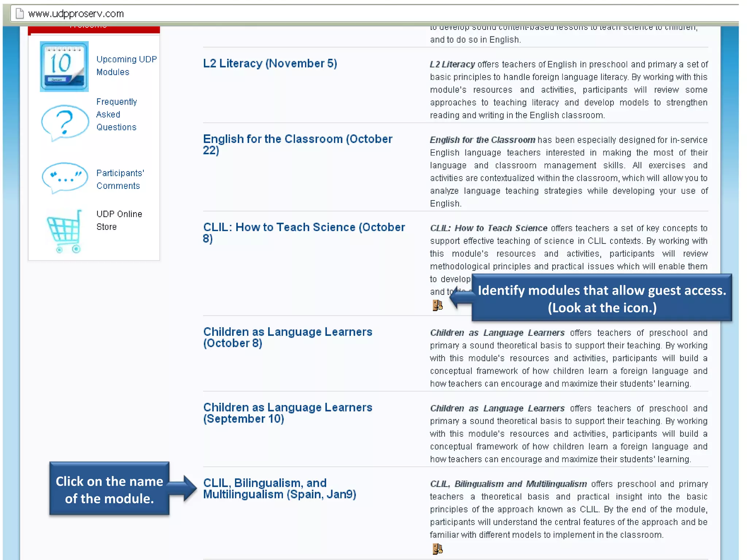Click 'reading and writing in the English classroom.' text
The height and width of the screenshot is (560, 747).
(517, 116)
